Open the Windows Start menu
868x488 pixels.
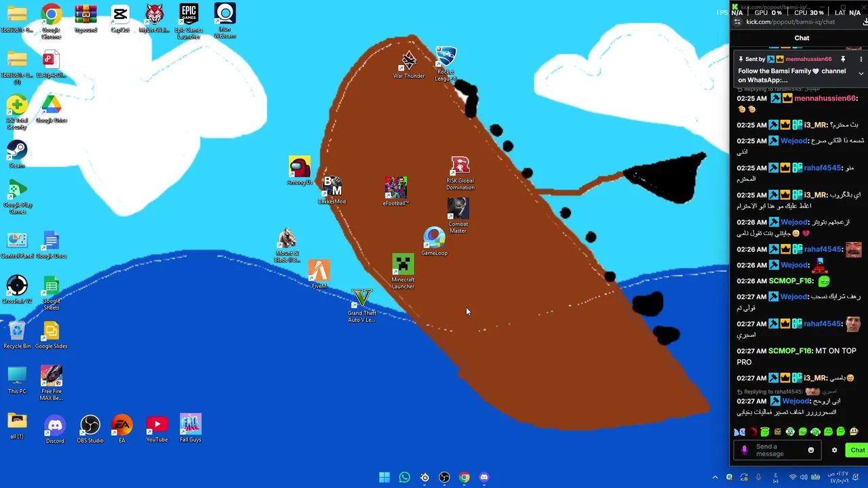click(x=384, y=477)
